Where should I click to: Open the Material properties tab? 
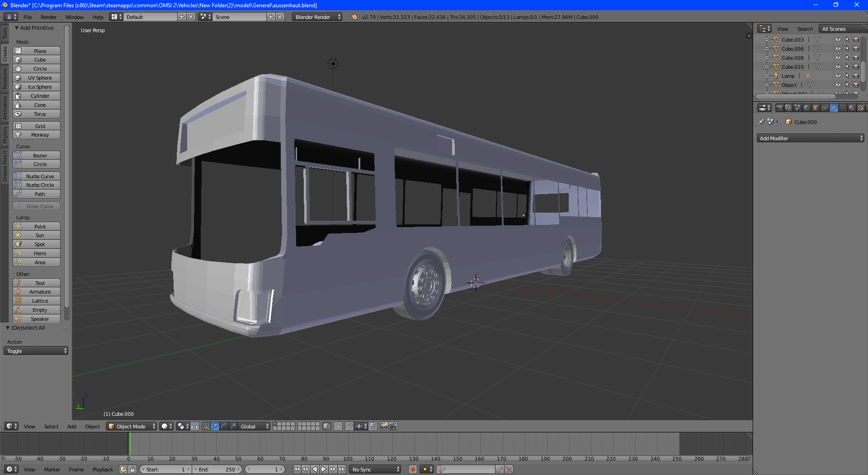[852, 108]
